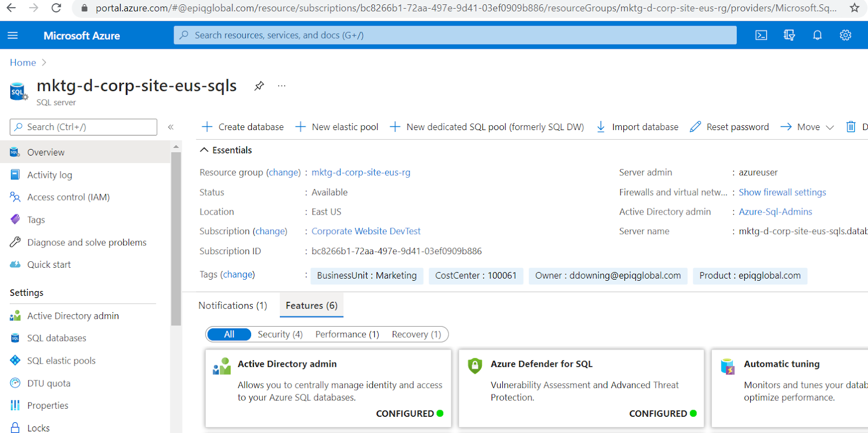868x433 pixels.
Task: Click the Automatic tuning card icon
Action: 727,366
